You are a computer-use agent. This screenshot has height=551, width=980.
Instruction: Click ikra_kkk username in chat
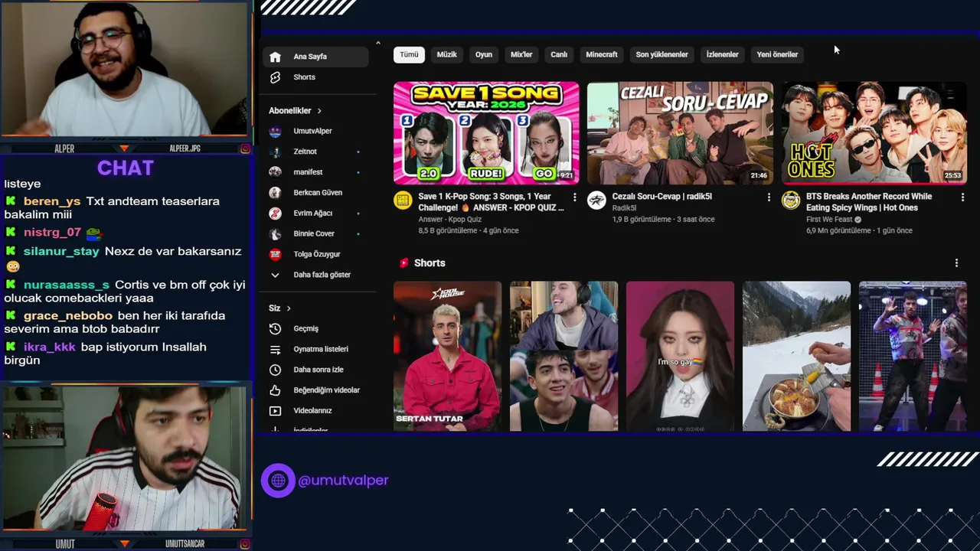tap(50, 347)
